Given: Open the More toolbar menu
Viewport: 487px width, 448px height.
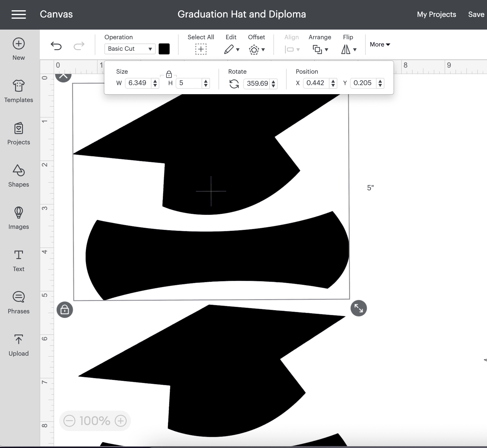Looking at the screenshot, I should pyautogui.click(x=380, y=44).
